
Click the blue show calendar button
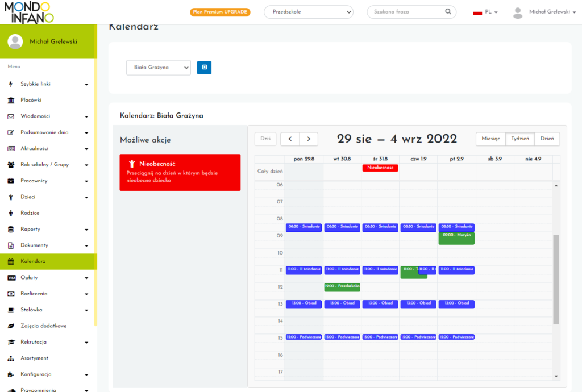204,67
